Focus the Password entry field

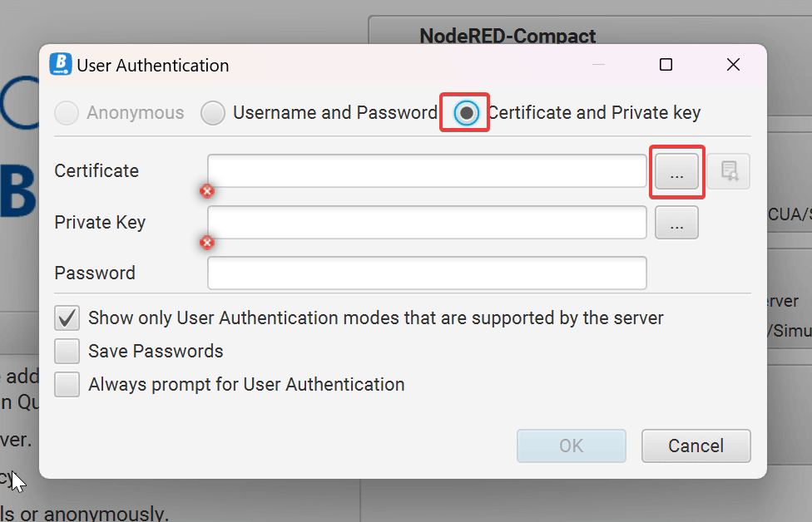(427, 273)
